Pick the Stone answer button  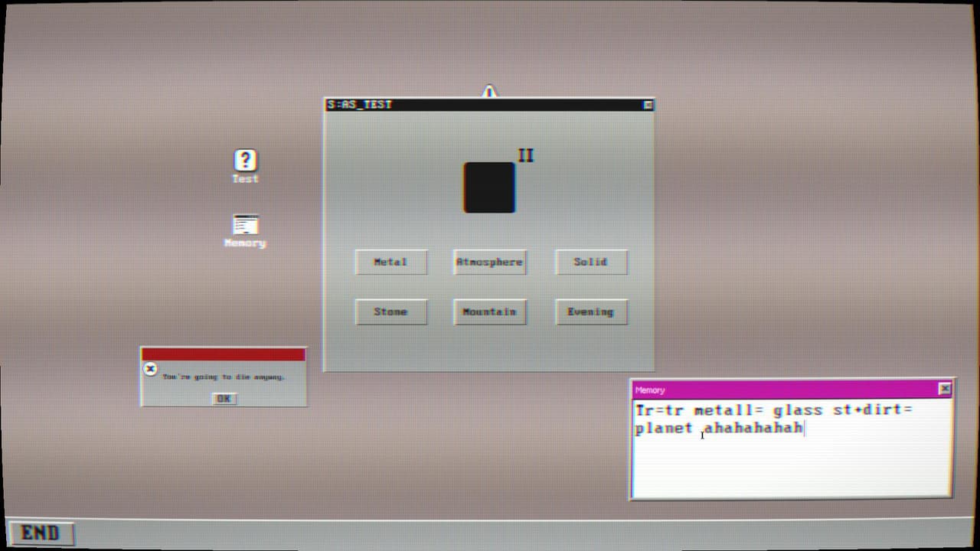(x=390, y=311)
